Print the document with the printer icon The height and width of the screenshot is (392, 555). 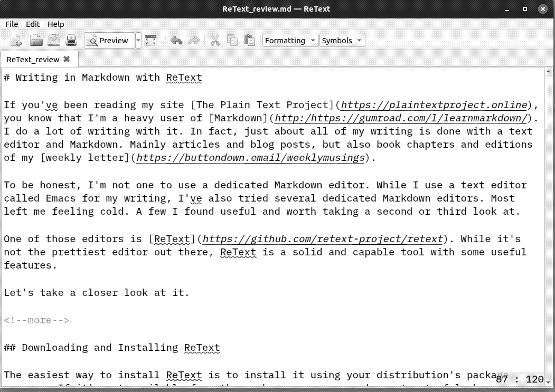click(71, 41)
